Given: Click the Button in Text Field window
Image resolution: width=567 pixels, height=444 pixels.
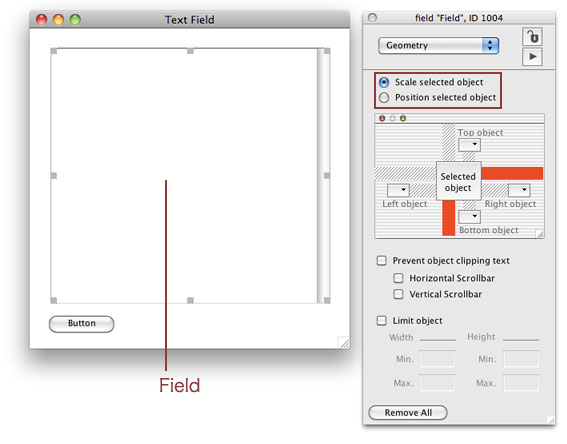Looking at the screenshot, I should 82,324.
